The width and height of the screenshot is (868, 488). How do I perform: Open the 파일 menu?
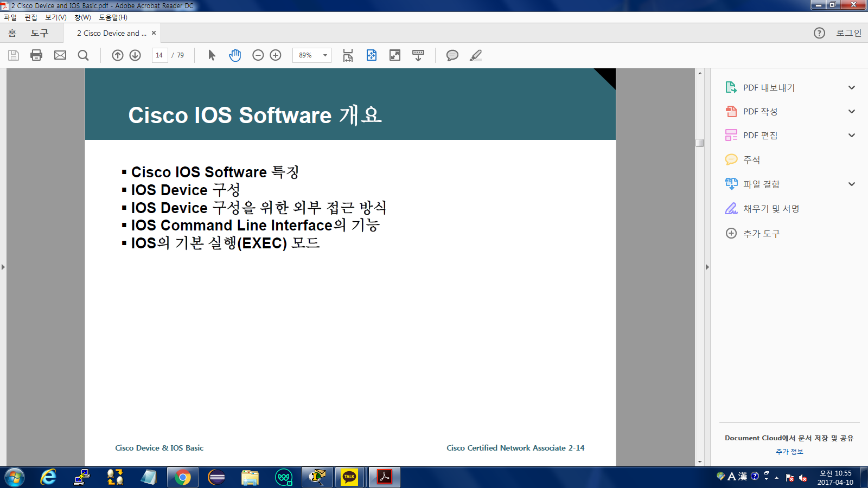point(10,17)
